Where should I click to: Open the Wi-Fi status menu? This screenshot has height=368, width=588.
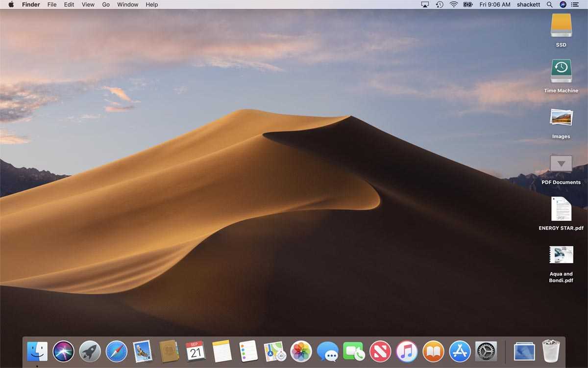coord(454,4)
